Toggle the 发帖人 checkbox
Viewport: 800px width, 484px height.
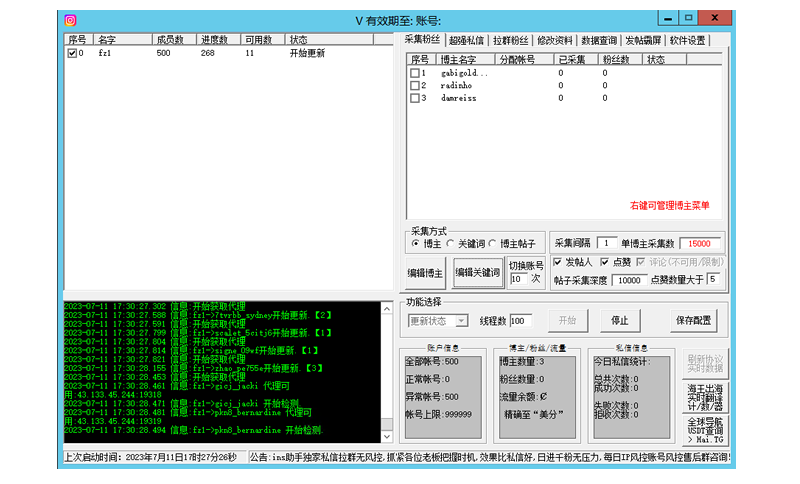558,262
